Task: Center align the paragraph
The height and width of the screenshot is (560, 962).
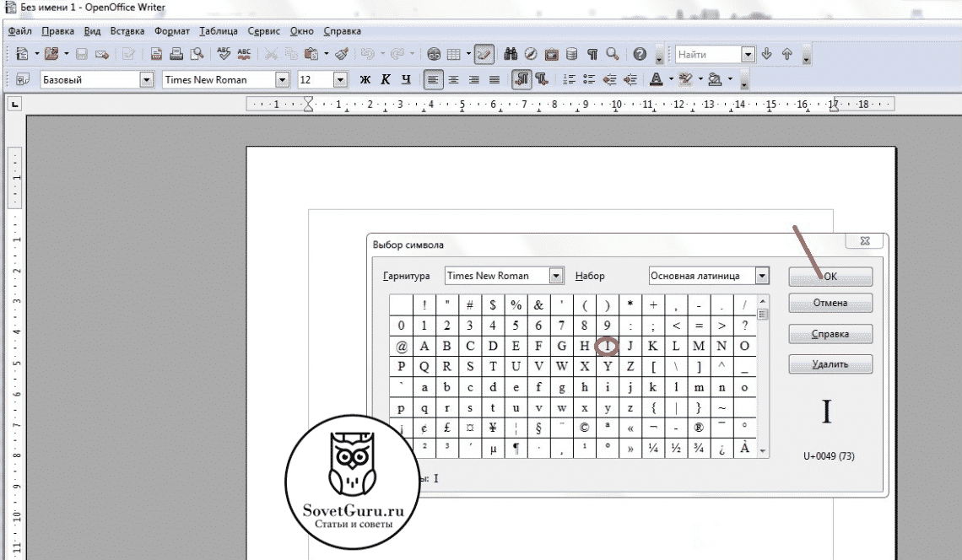Action: click(x=453, y=80)
